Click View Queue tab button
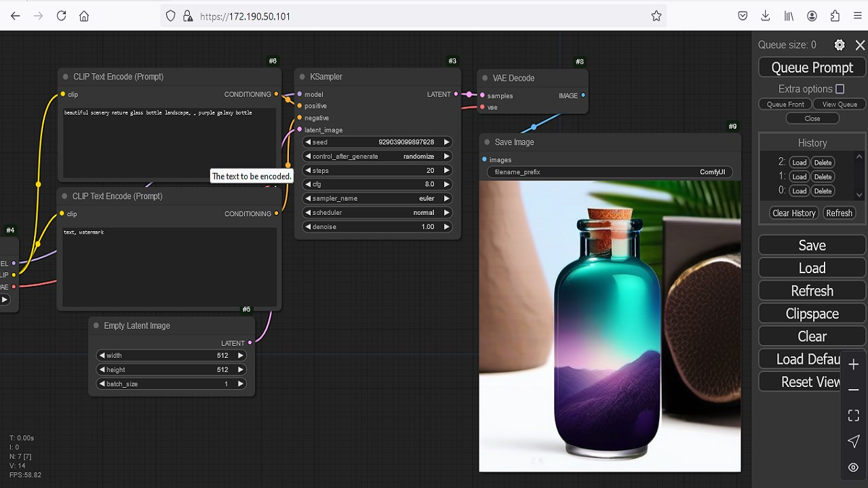 pyautogui.click(x=840, y=104)
